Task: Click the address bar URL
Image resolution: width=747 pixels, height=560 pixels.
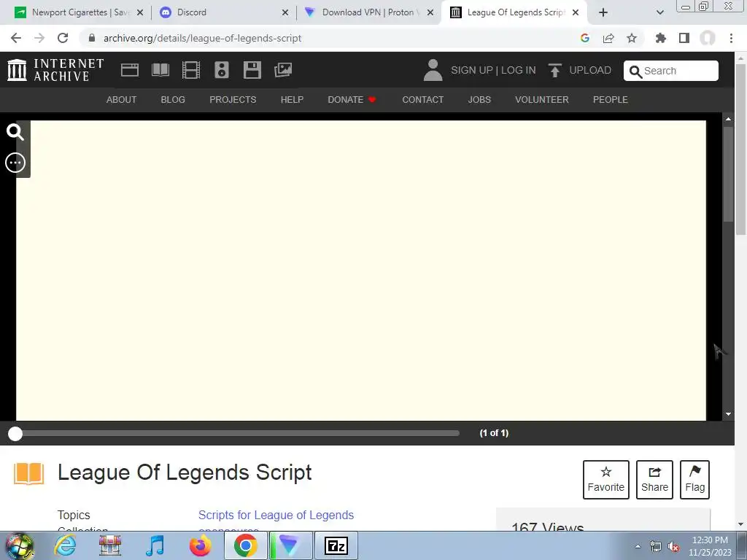Action: 202,38
